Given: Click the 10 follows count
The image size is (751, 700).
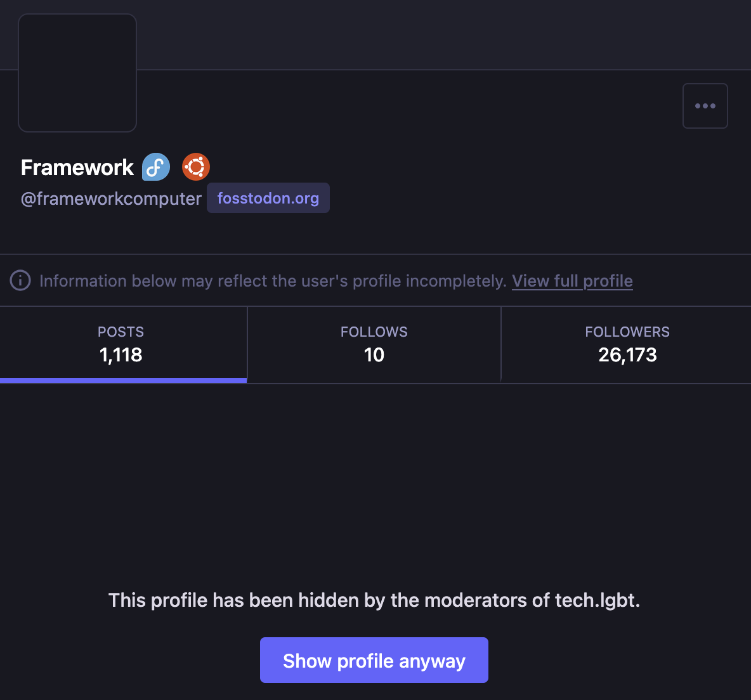Looking at the screenshot, I should (x=374, y=355).
